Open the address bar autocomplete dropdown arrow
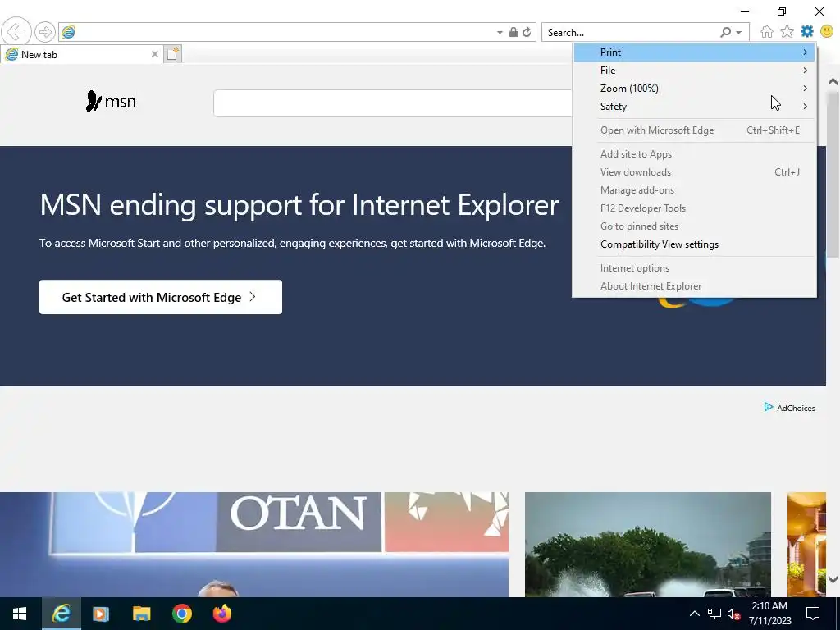 point(500,32)
